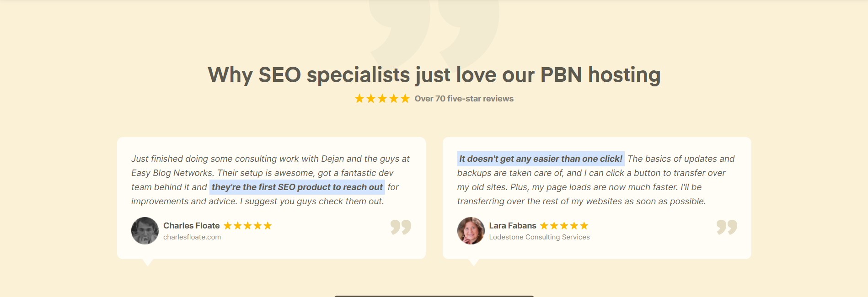Image resolution: width=868 pixels, height=297 pixels.
Task: Click the quote mark icon in Lara Fabans' card
Action: [727, 227]
